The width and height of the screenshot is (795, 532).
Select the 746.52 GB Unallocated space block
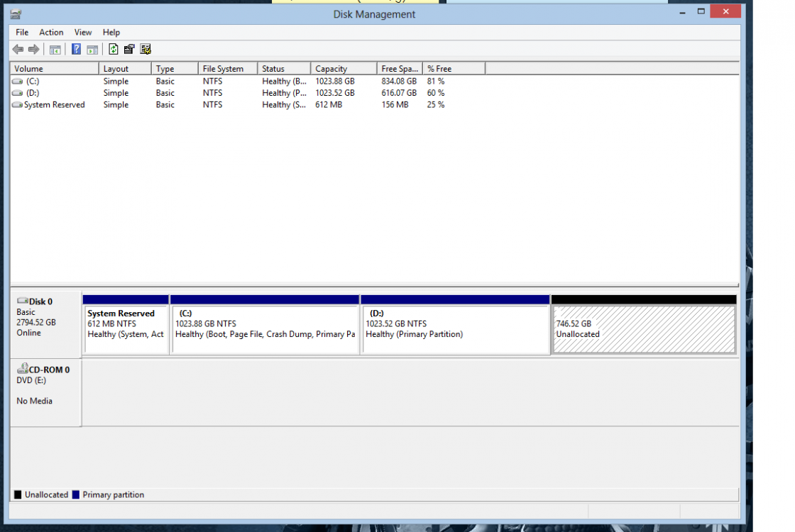click(x=644, y=329)
